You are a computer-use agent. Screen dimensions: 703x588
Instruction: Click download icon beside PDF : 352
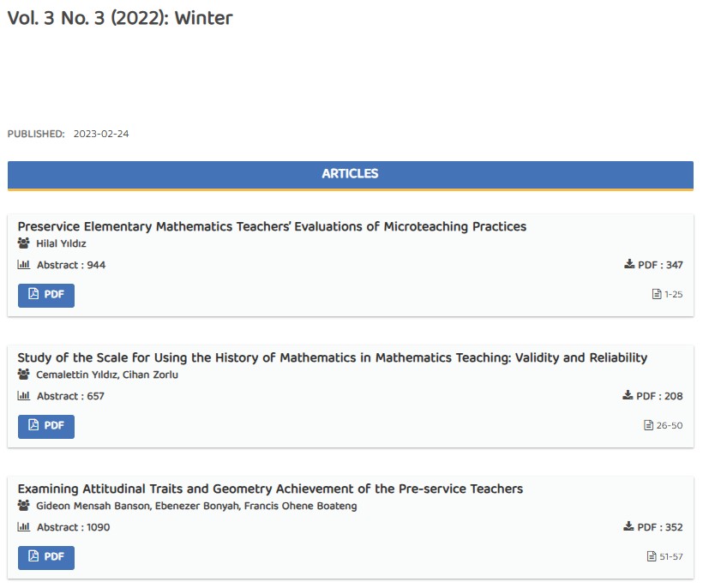[629, 527]
